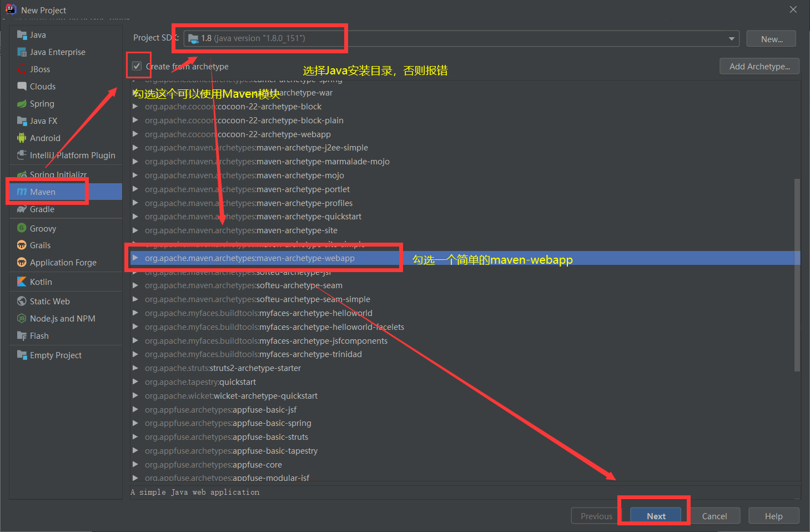
Task: Expand cocoon-22-archetype-webapp node
Action: (135, 134)
